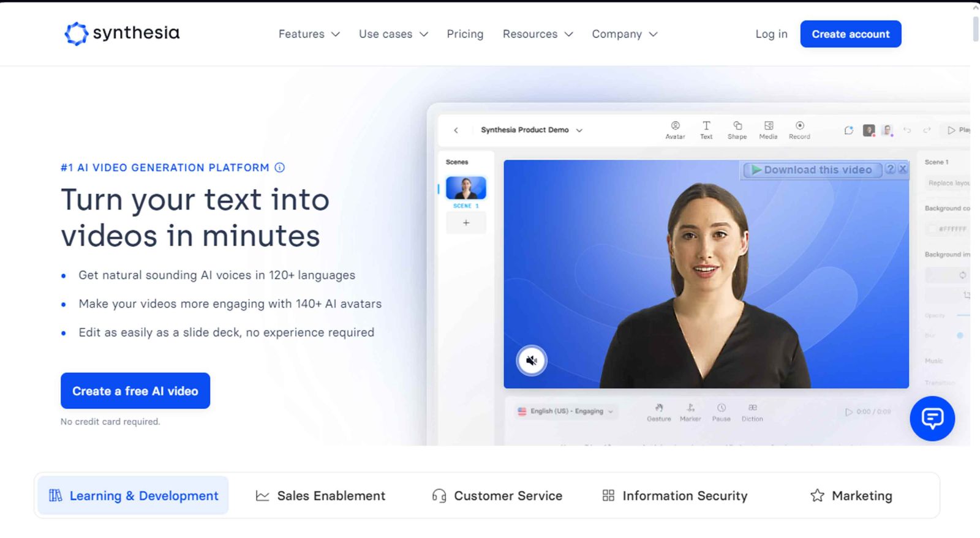Image resolution: width=980 pixels, height=538 pixels.
Task: Click 'Get natural sounding AI voices' bullet
Action: [217, 275]
